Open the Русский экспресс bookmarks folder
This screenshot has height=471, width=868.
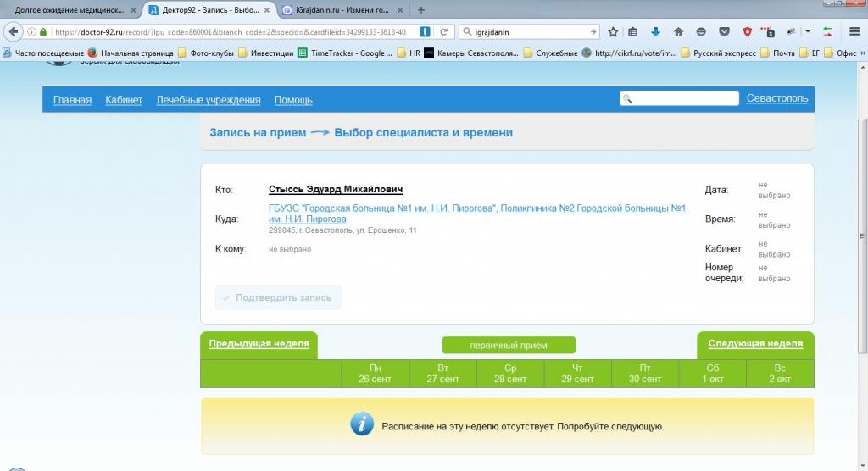[718, 53]
